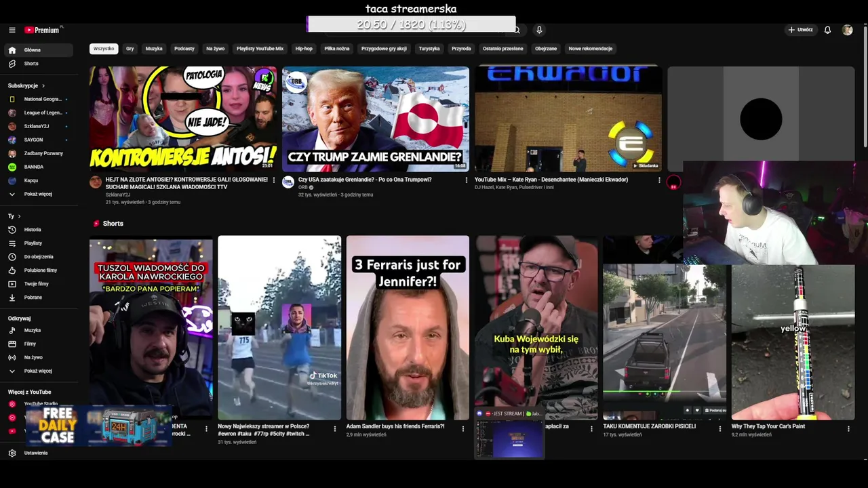Expand the Ty section header
868x488 pixels.
tap(14, 216)
